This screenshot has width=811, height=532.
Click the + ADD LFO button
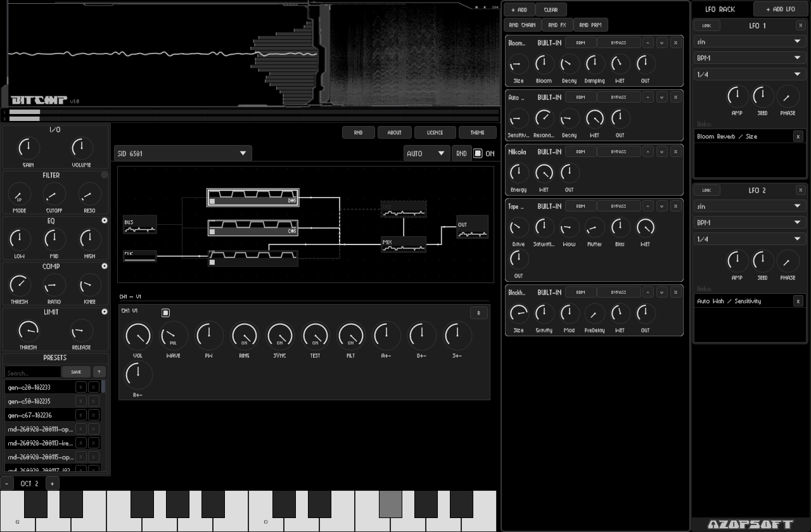781,9
